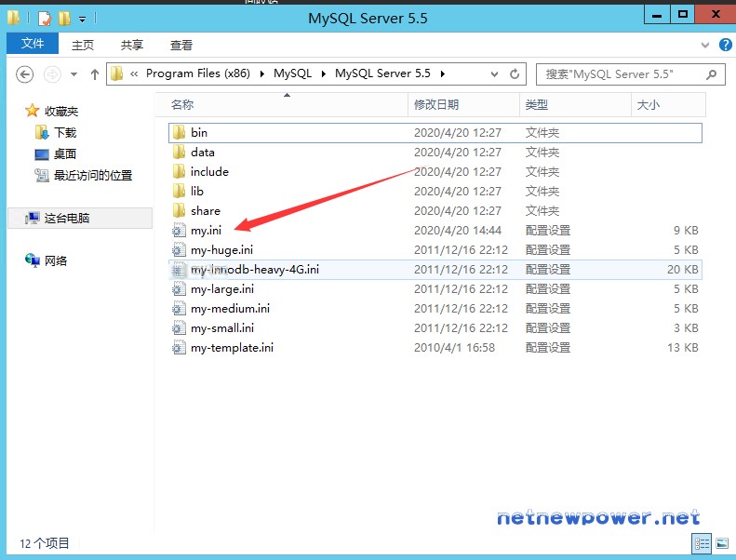Select the share folder icon
736x560 pixels.
click(x=179, y=211)
